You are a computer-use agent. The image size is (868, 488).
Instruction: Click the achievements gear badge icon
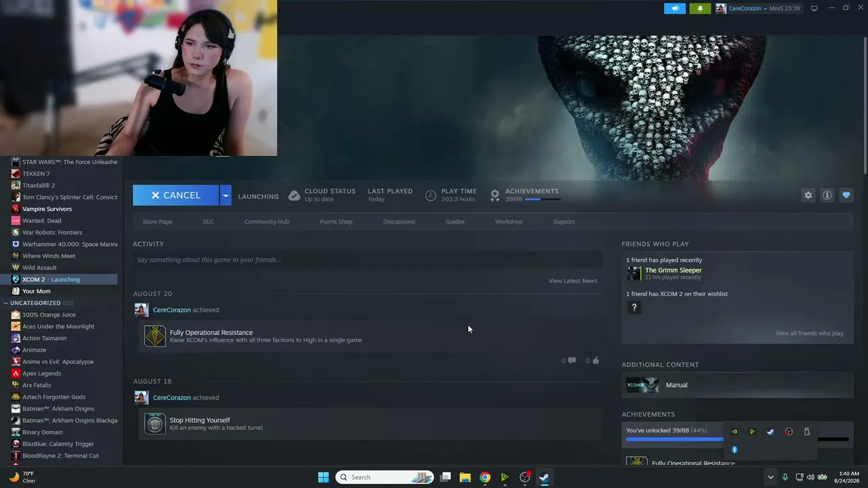(x=495, y=195)
